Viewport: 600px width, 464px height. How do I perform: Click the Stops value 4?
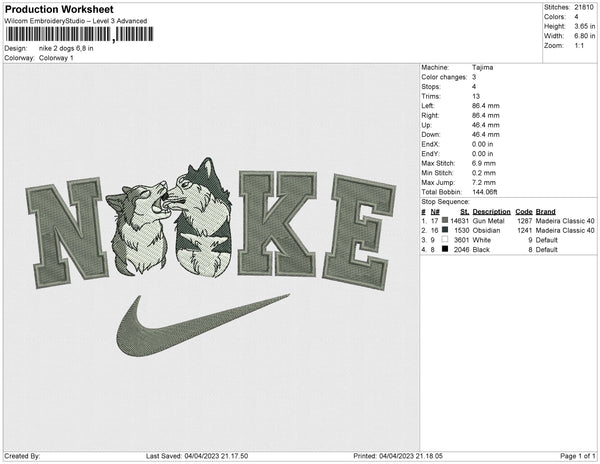point(474,86)
